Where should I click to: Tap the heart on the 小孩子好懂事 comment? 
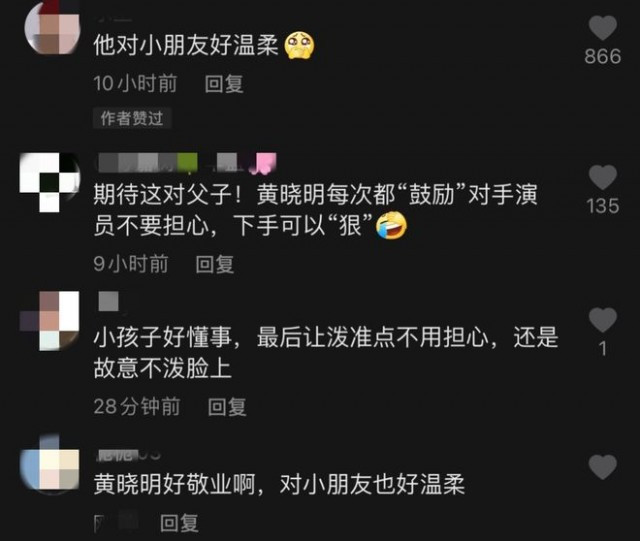[602, 320]
